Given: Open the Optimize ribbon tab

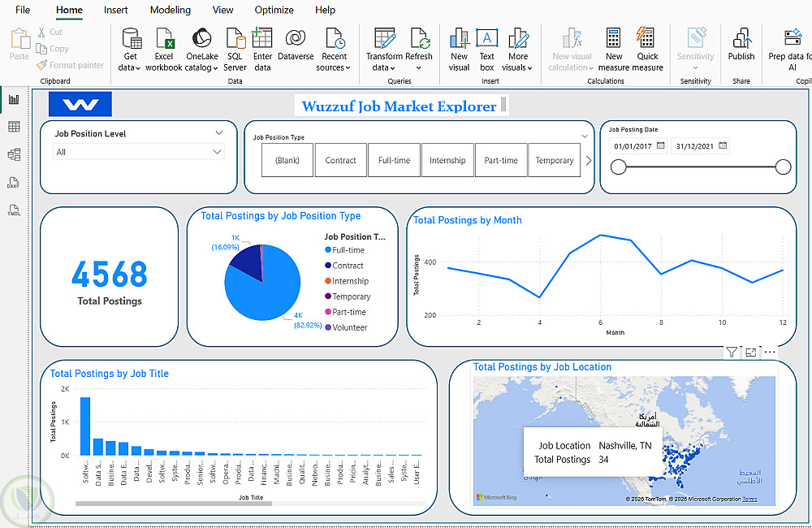Looking at the screenshot, I should click(274, 10).
